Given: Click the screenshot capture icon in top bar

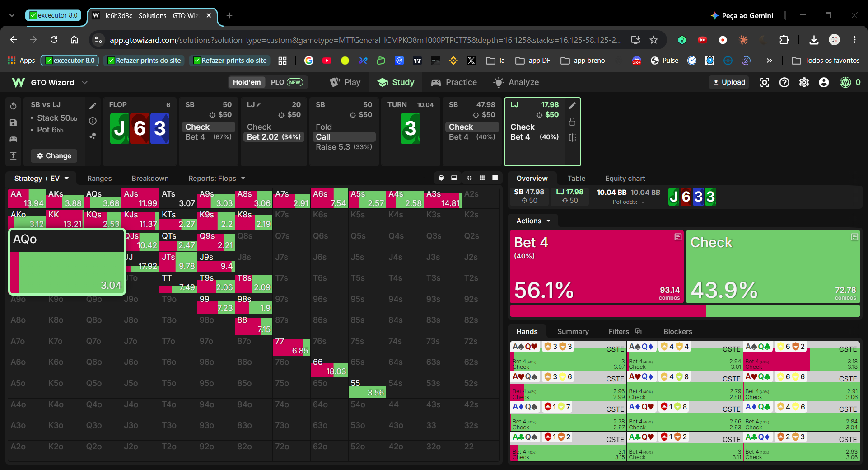Looking at the screenshot, I should (765, 82).
